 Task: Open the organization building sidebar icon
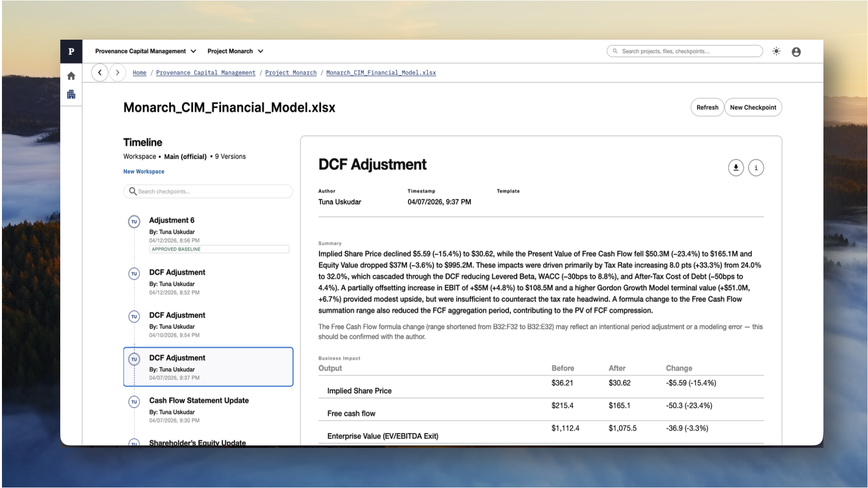pyautogui.click(x=72, y=94)
